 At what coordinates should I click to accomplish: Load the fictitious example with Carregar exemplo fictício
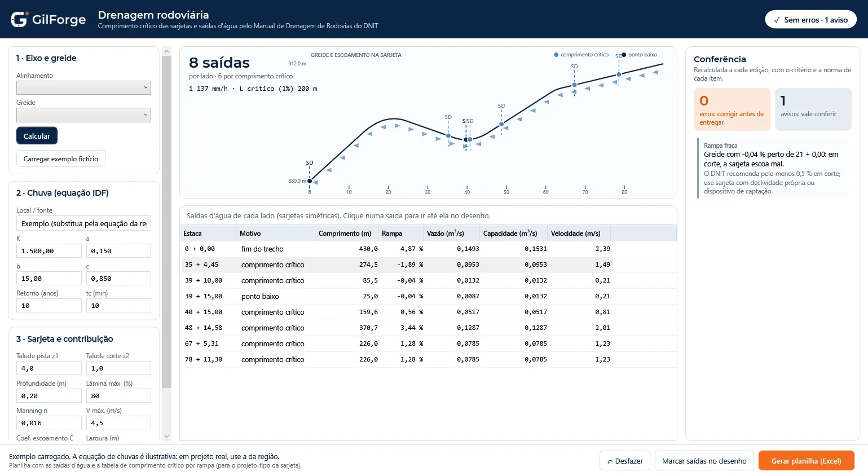tap(61, 159)
